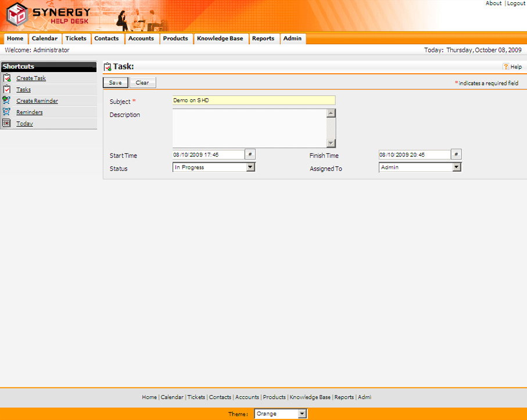Click the Create Reminder icon in Shortcuts
The image size is (527, 420).
tap(6, 100)
